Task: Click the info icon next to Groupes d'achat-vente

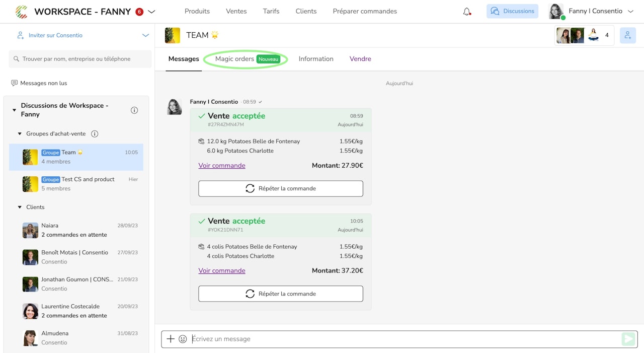Action: click(x=95, y=134)
